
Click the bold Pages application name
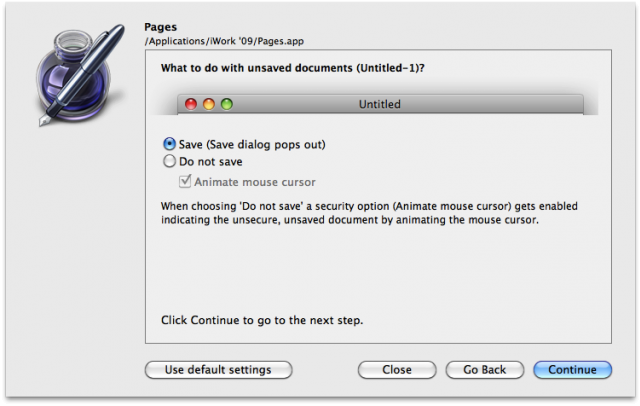[x=160, y=27]
